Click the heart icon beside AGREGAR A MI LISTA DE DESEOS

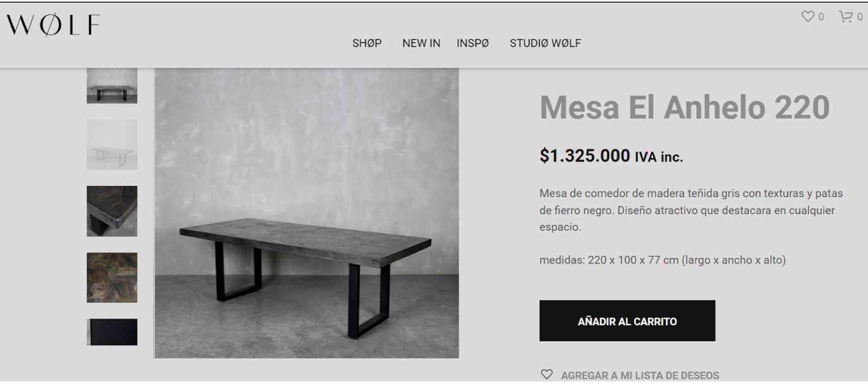click(547, 374)
